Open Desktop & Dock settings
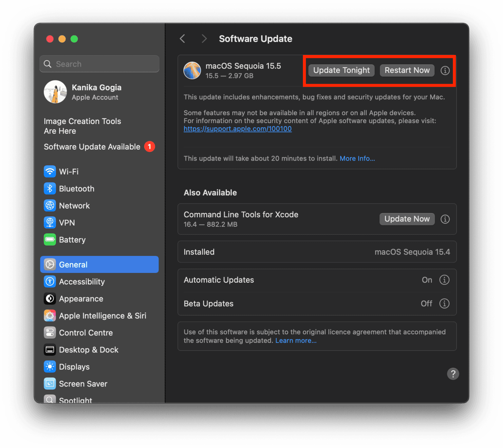 tap(89, 349)
